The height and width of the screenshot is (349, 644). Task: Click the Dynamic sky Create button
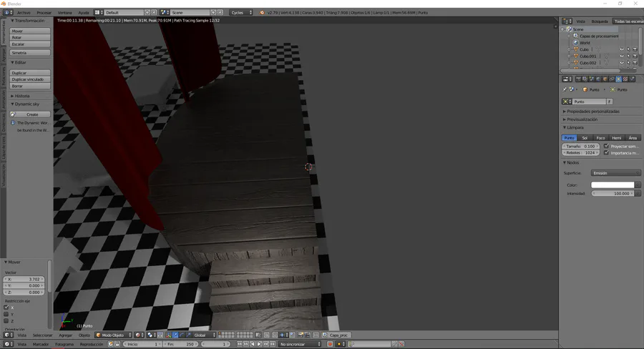pos(30,114)
